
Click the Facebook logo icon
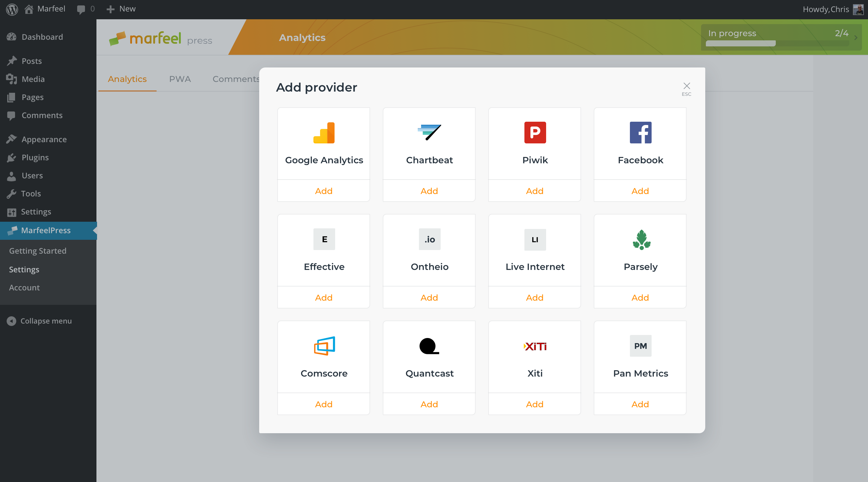tap(640, 132)
